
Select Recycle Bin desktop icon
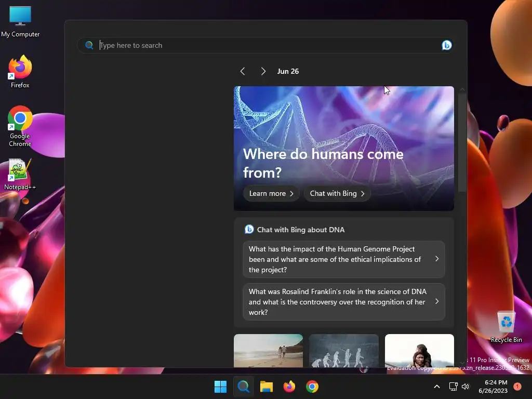(x=506, y=327)
